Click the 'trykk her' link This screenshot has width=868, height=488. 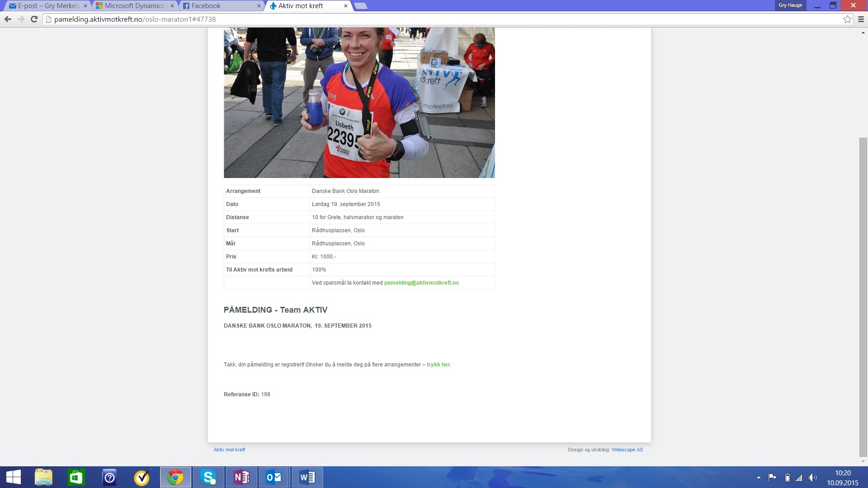click(x=438, y=365)
